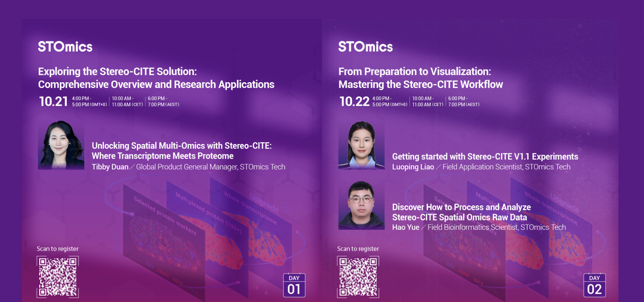Click the QR code on the Day 02 poster

pos(358,277)
